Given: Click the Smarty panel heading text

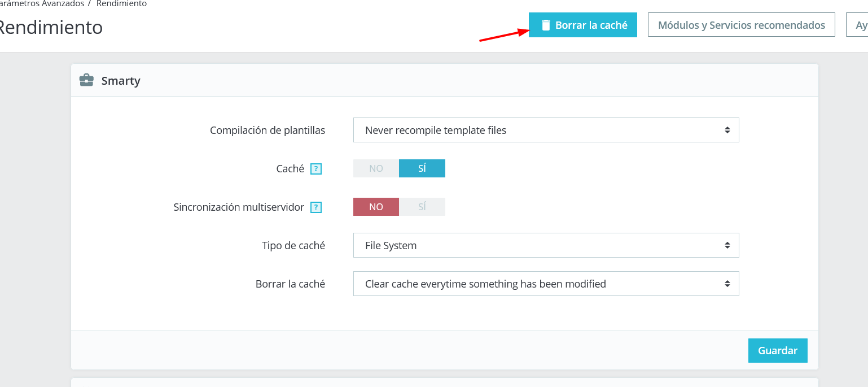Looking at the screenshot, I should pos(121,81).
